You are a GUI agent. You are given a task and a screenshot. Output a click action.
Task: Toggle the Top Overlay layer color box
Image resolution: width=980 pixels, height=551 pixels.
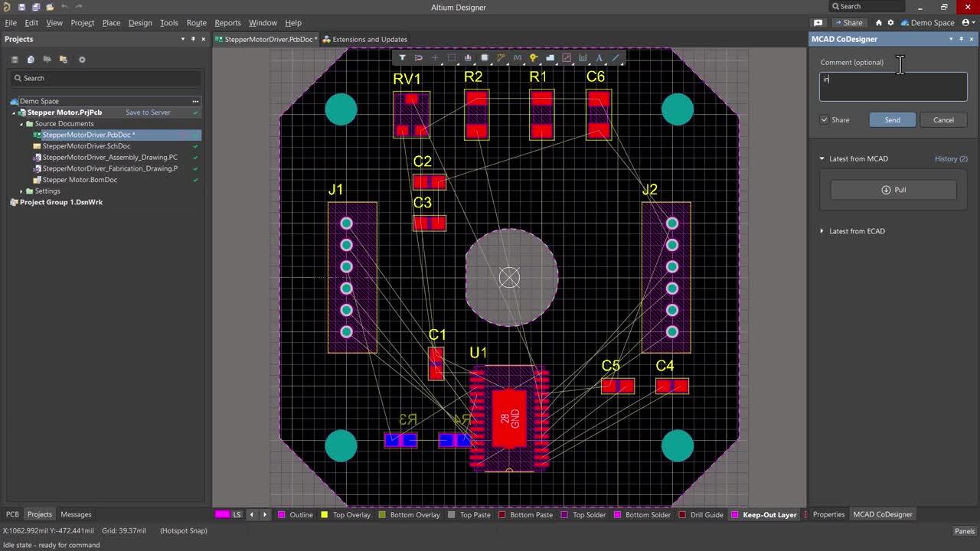point(325,515)
